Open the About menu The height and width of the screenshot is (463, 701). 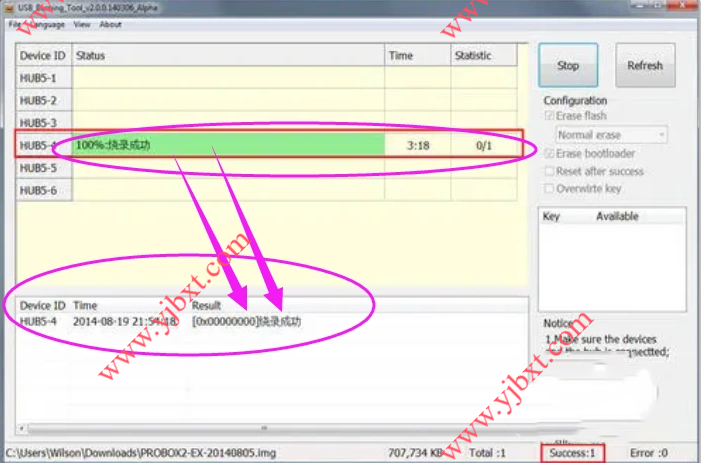[110, 24]
